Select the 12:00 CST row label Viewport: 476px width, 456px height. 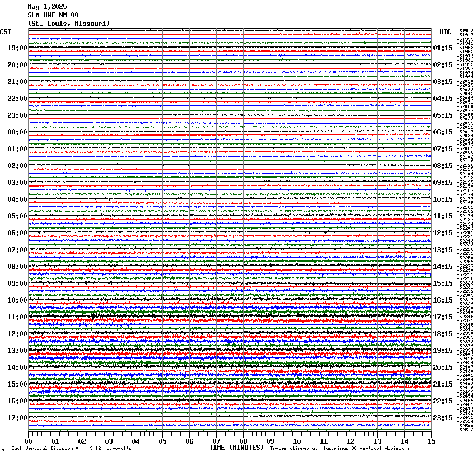(x=17, y=334)
